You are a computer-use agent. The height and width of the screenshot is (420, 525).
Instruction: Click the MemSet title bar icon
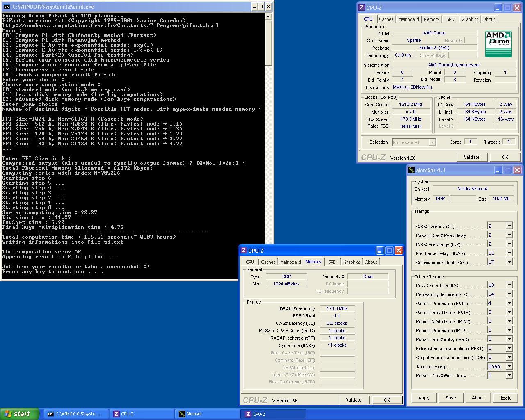click(x=411, y=170)
